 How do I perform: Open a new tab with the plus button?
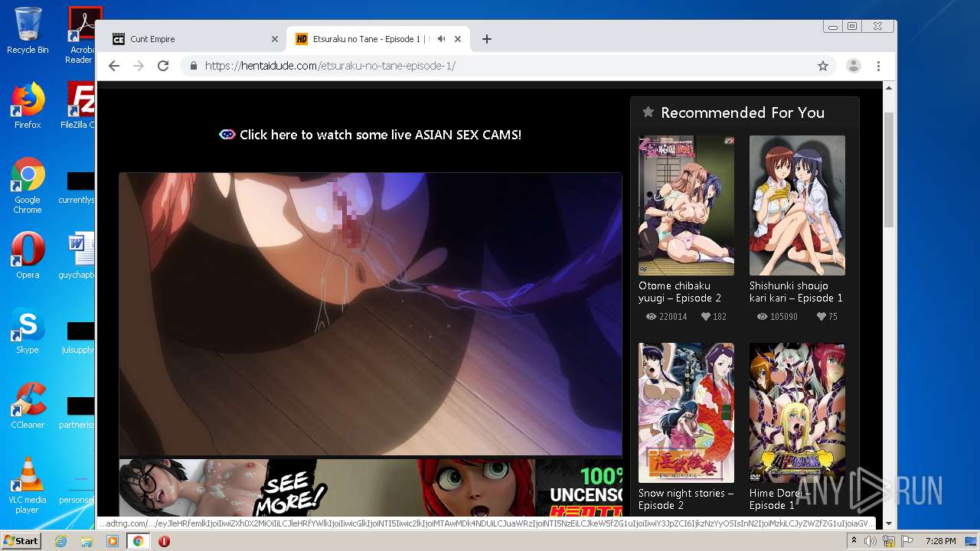486,39
